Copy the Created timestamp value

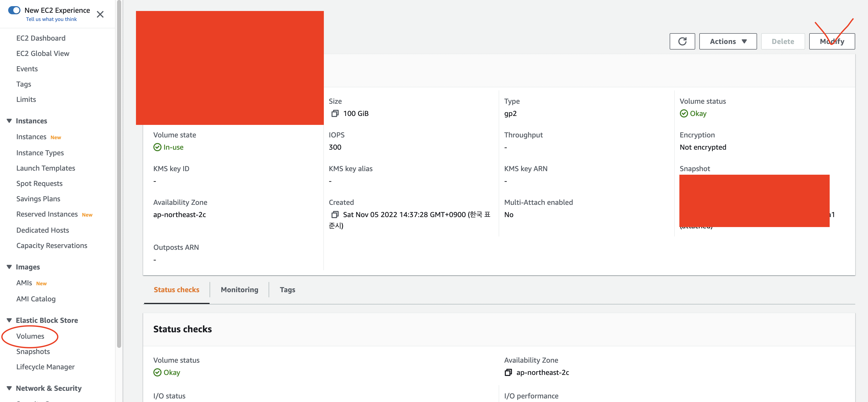click(335, 215)
